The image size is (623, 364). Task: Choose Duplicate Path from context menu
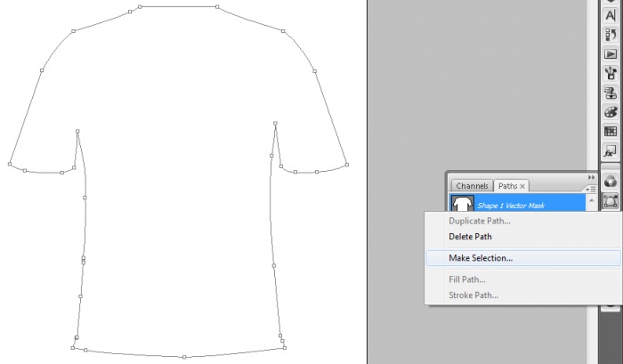pyautogui.click(x=480, y=221)
